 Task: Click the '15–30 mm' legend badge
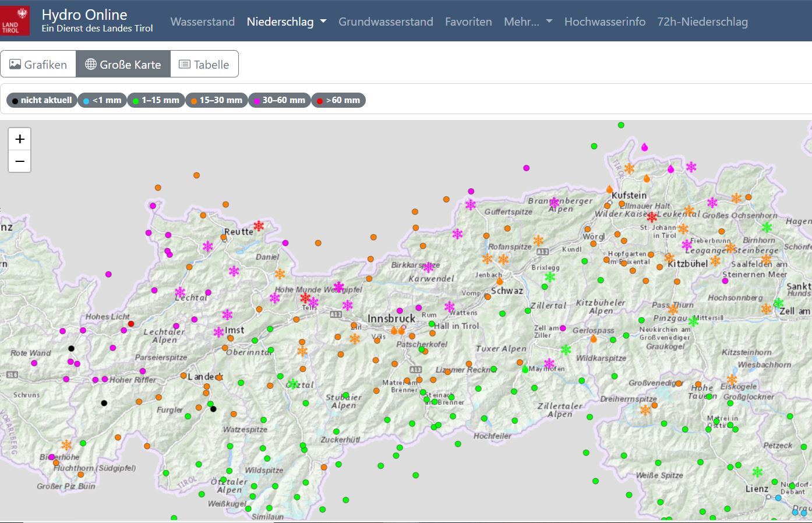pos(216,100)
